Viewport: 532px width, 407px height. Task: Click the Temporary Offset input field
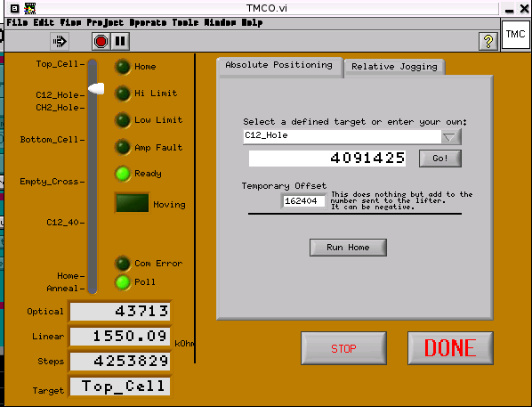(x=303, y=200)
